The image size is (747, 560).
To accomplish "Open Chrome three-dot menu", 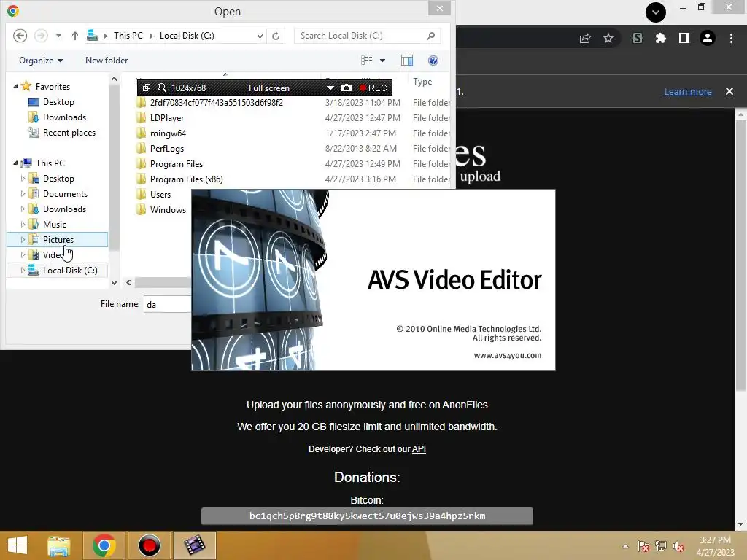I will 731,38.
